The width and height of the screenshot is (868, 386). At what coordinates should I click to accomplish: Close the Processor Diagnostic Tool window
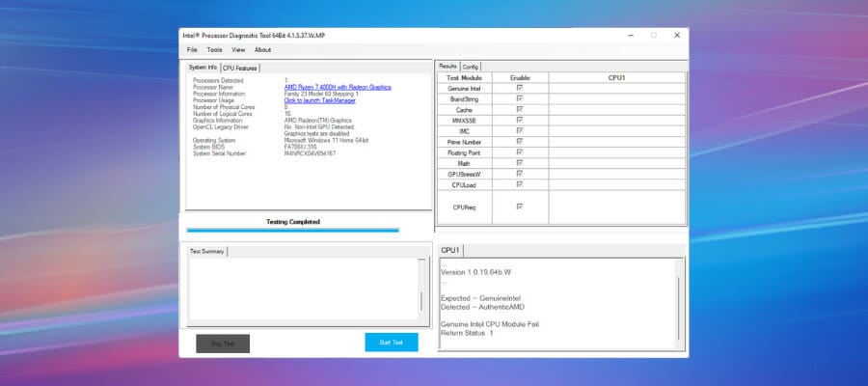point(676,35)
